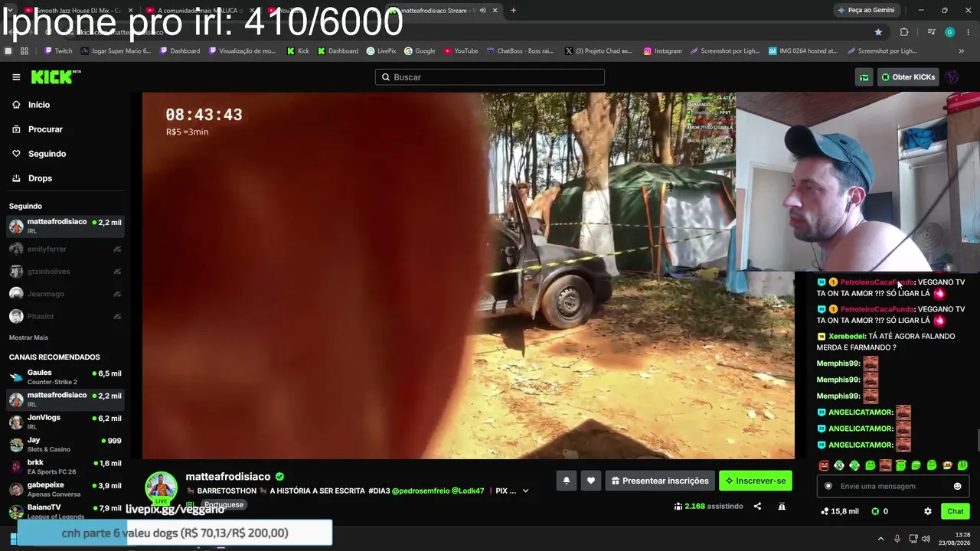Click the matteafrodisiaco streamer avatar
This screenshot has width=980, height=551.
[x=162, y=487]
